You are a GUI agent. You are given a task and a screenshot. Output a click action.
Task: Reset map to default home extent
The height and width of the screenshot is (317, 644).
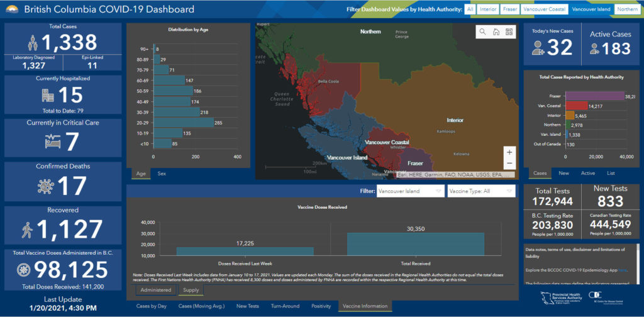(x=496, y=32)
